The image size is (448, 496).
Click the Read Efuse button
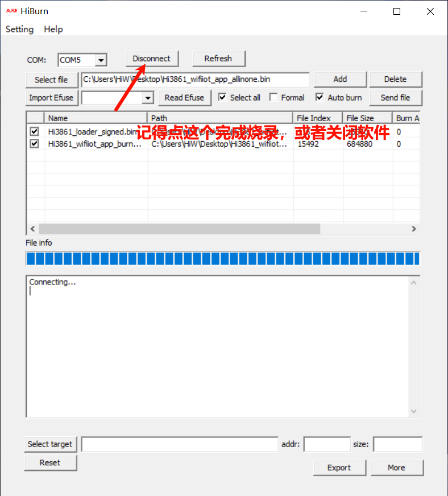184,97
